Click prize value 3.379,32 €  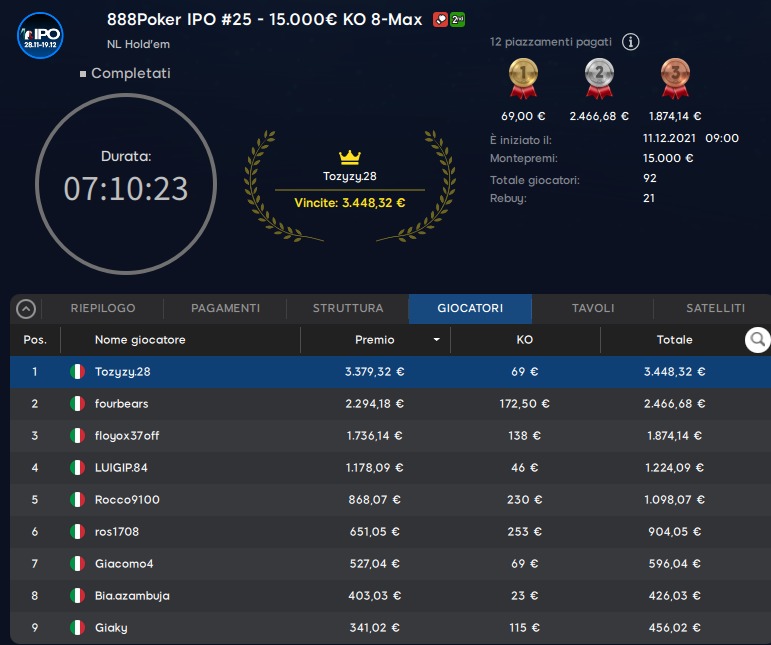[x=375, y=372]
